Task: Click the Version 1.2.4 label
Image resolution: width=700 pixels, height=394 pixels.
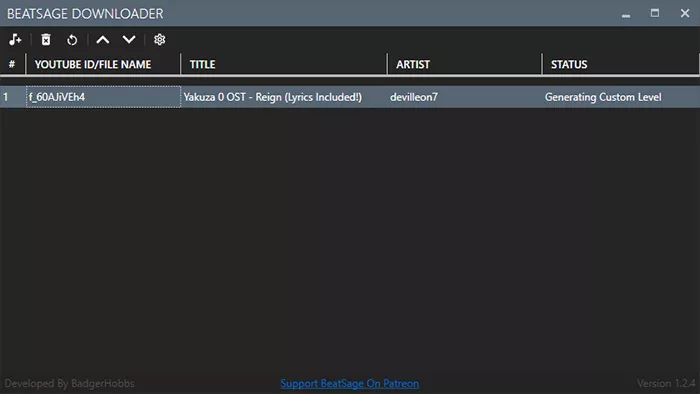Action: [x=666, y=383]
